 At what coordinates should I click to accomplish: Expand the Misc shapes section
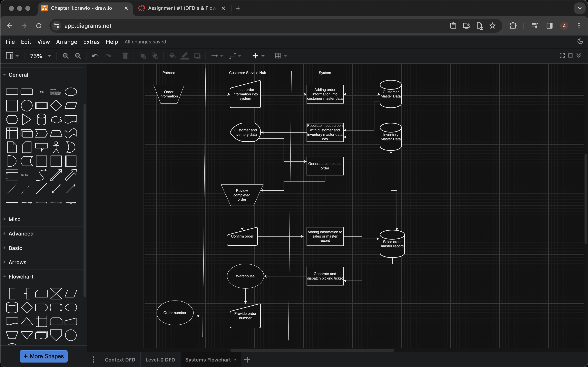pos(14,219)
